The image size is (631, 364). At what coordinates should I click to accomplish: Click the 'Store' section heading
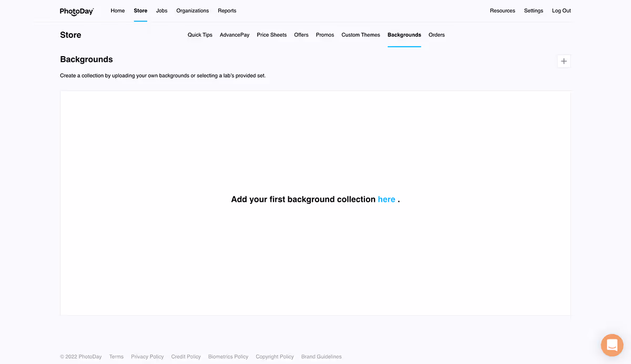click(70, 35)
